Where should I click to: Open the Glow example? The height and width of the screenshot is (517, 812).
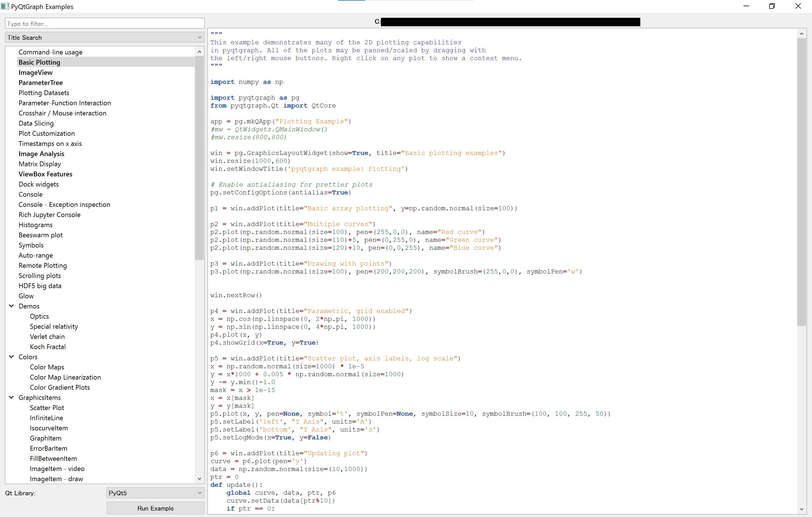26,296
